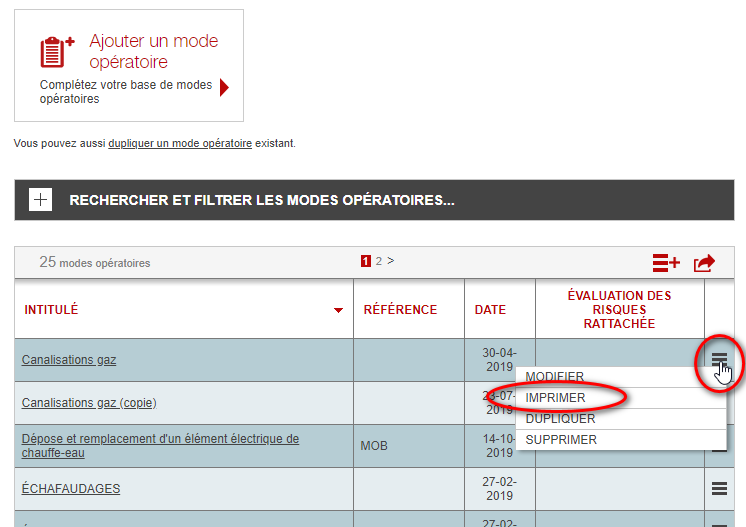Click the clipboard icon in the add card
Image resolution: width=746 pixels, height=527 pixels.
(57, 52)
